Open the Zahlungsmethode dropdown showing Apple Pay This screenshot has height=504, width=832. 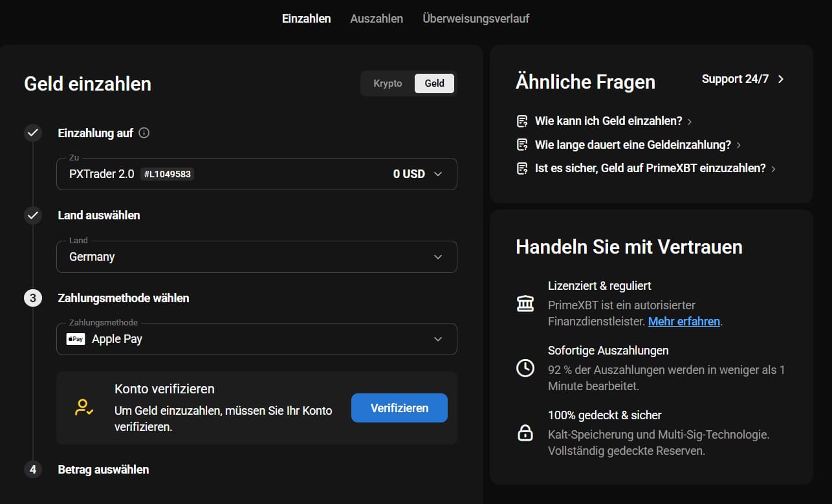tap(257, 339)
